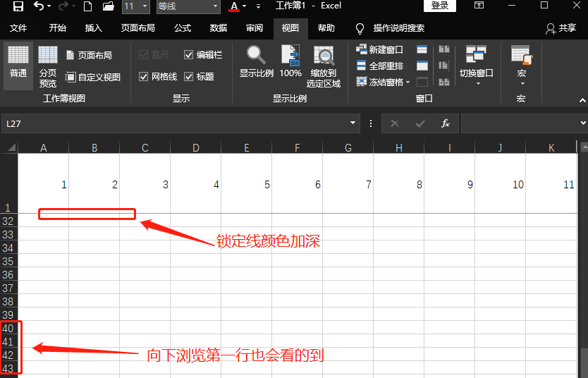Click Arrange All (全部重排)
Viewport: 588px width, 378px height.
(x=380, y=66)
